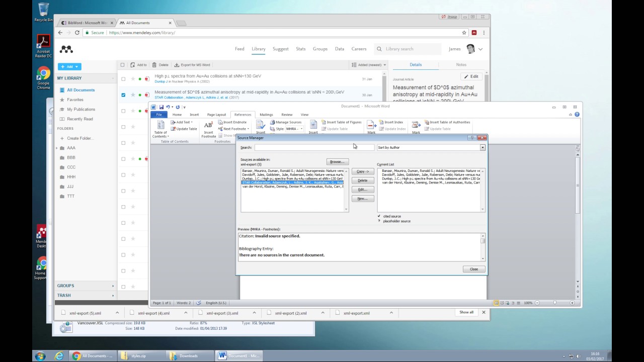The image size is (644, 362).
Task: Click Show all downloads button
Action: 466,312
